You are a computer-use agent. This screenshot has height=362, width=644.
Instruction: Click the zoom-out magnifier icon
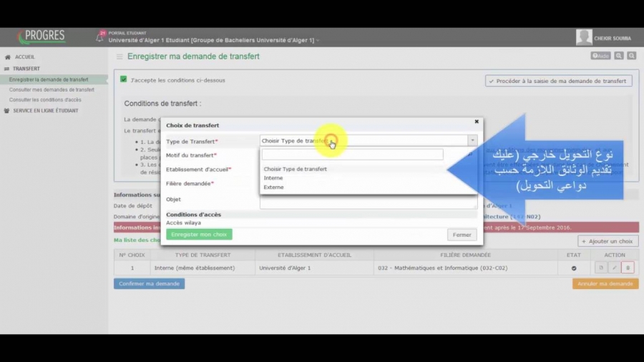pyautogui.click(x=632, y=56)
